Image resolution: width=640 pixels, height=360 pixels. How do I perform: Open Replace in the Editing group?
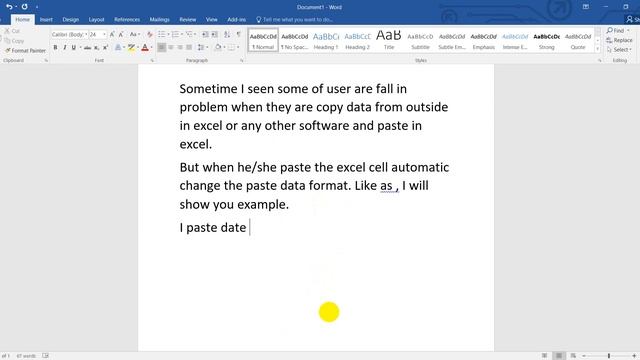pos(619,40)
